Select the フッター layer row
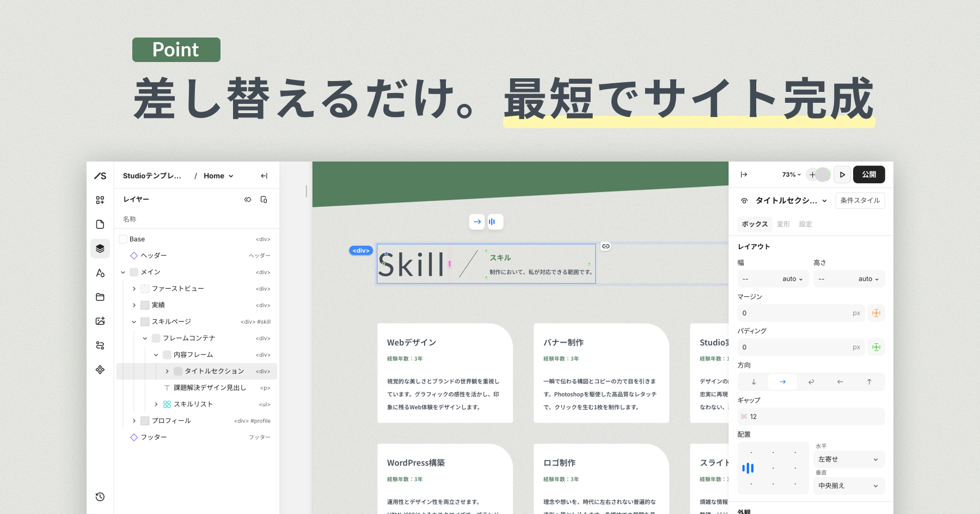The height and width of the screenshot is (514, 980). coord(197,437)
